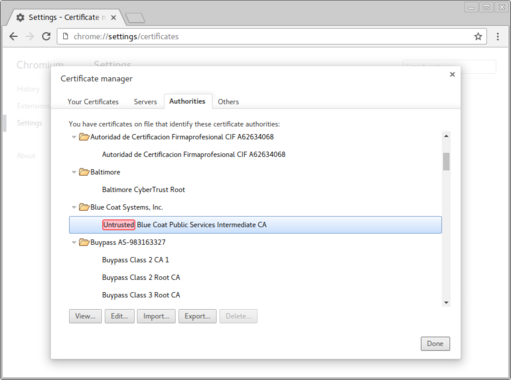Bookmark this page with the star icon
The image size is (511, 380).
pyautogui.click(x=478, y=36)
